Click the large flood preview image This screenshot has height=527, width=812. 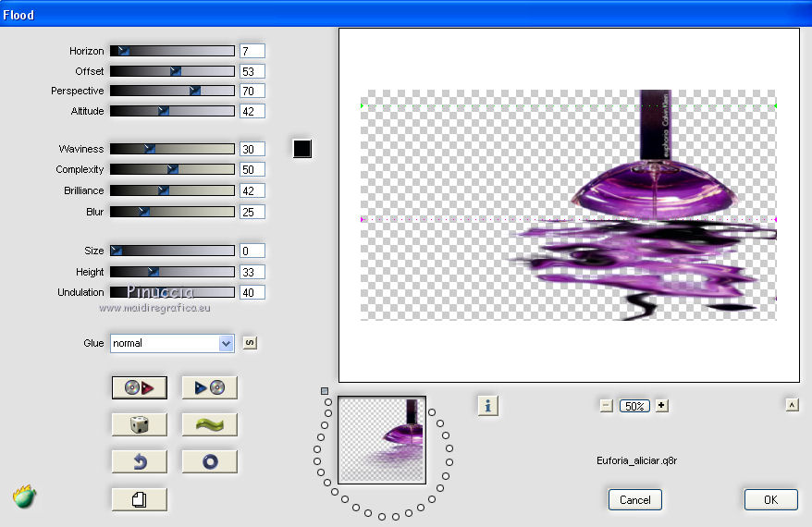pos(569,205)
